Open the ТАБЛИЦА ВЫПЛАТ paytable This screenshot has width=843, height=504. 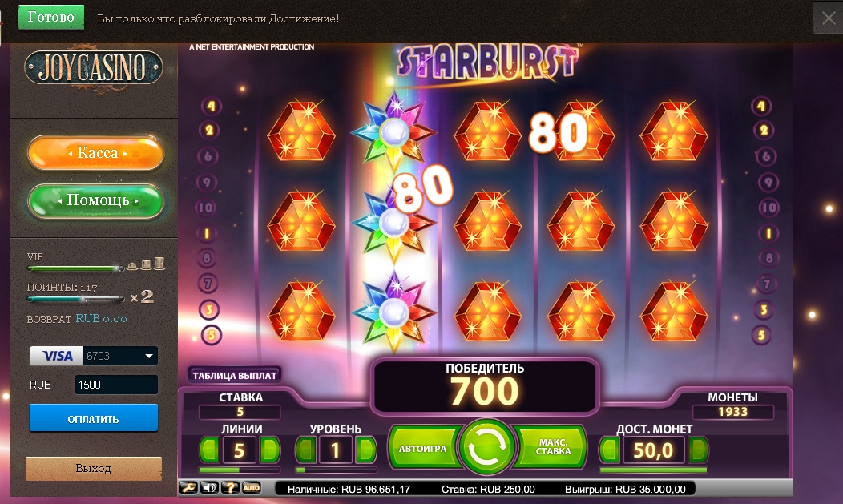click(235, 376)
